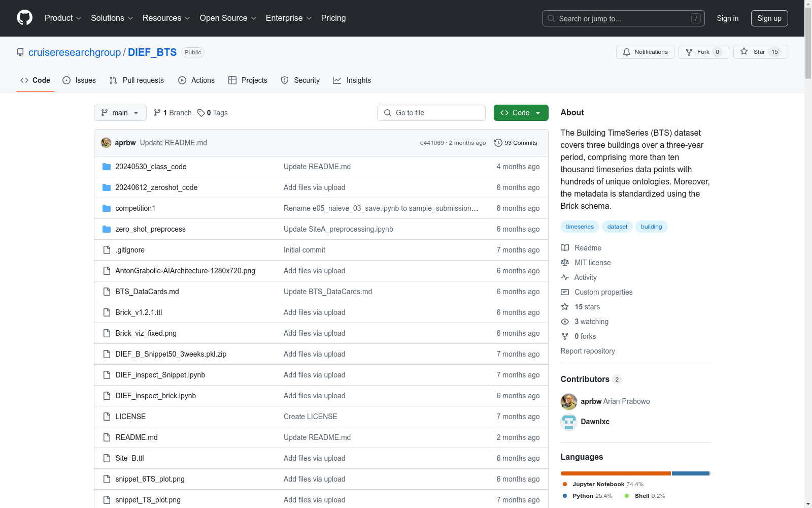Screen dimensions: 812x508
Task: Click the tag icon beside 0 Tags
Action: [x=201, y=113]
